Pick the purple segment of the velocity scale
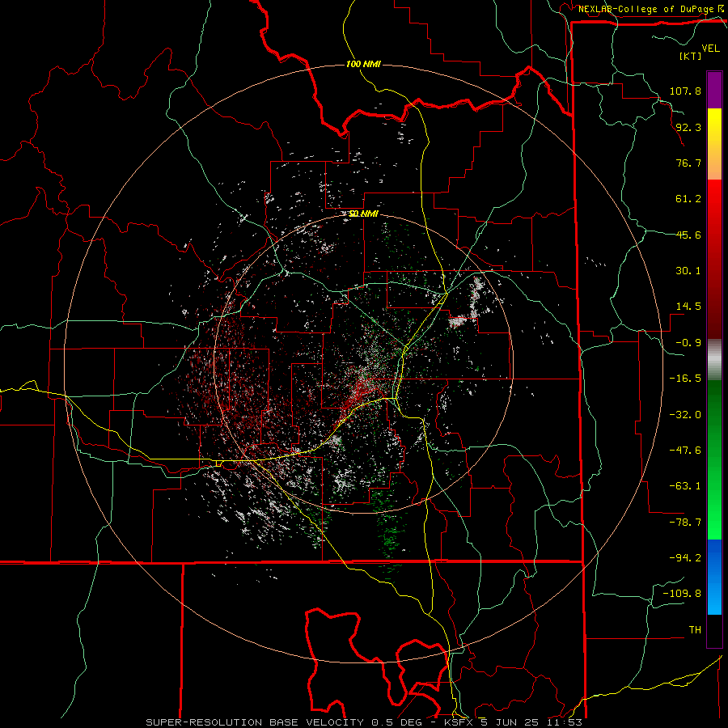This screenshot has height=728, width=728. pos(714,90)
